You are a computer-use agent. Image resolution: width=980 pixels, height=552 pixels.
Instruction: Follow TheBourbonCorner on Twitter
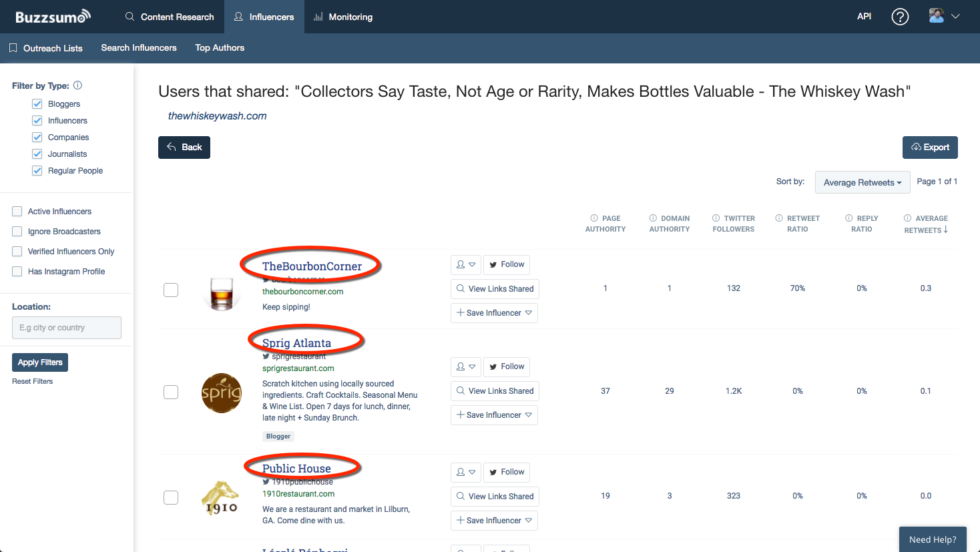pos(507,265)
